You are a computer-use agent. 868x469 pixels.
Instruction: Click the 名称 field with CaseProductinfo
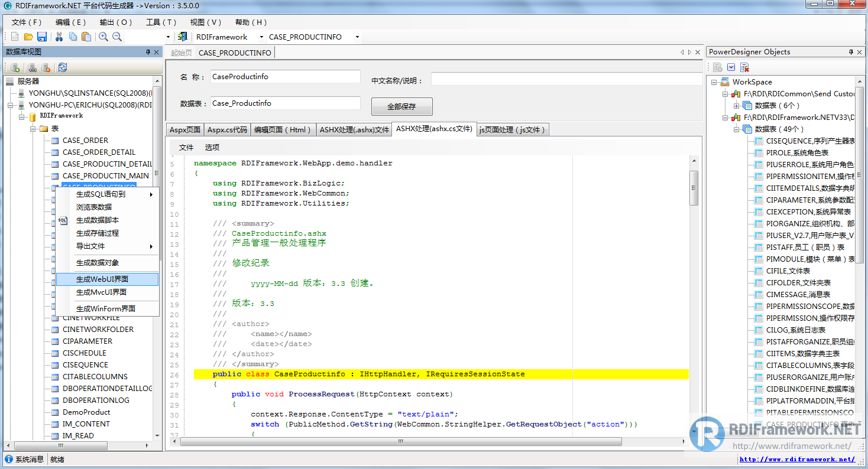point(286,77)
